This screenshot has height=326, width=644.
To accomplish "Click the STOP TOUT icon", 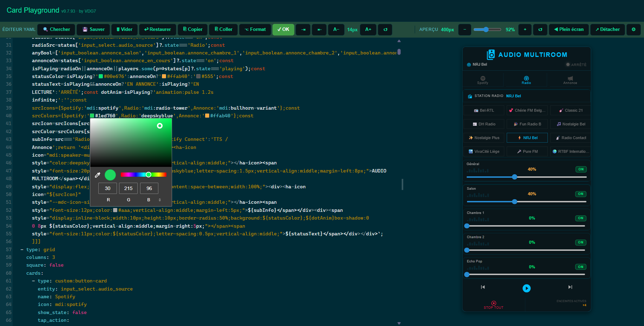I will click(x=494, y=303).
